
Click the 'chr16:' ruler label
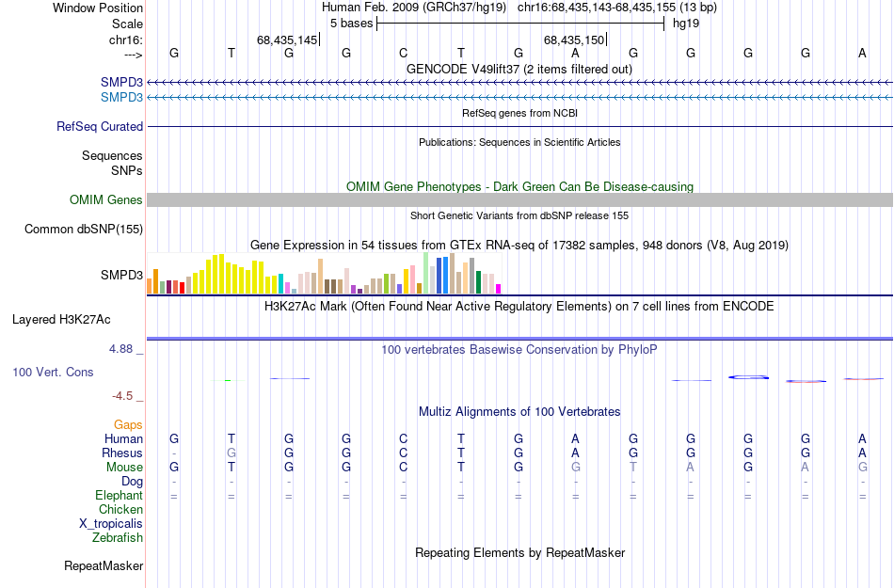(126, 40)
